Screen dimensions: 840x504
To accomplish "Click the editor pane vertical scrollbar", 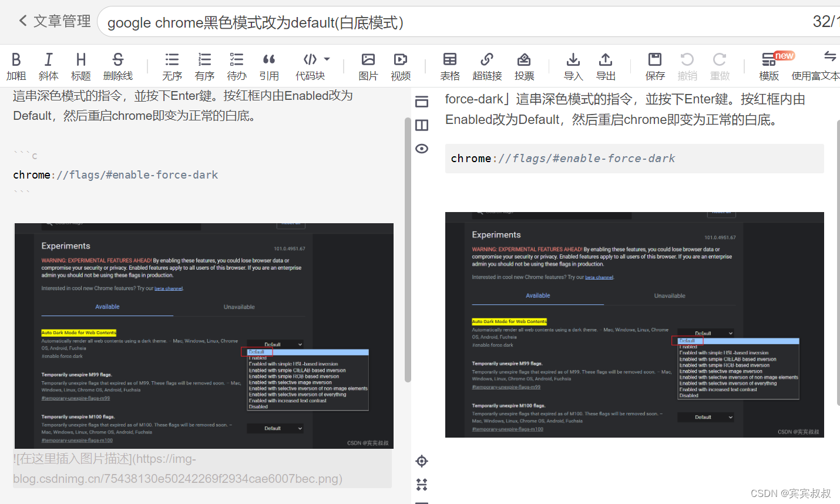I will tap(408, 250).
